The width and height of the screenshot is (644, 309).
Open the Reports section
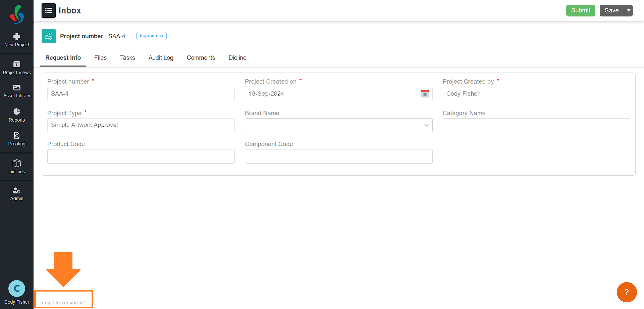click(17, 115)
